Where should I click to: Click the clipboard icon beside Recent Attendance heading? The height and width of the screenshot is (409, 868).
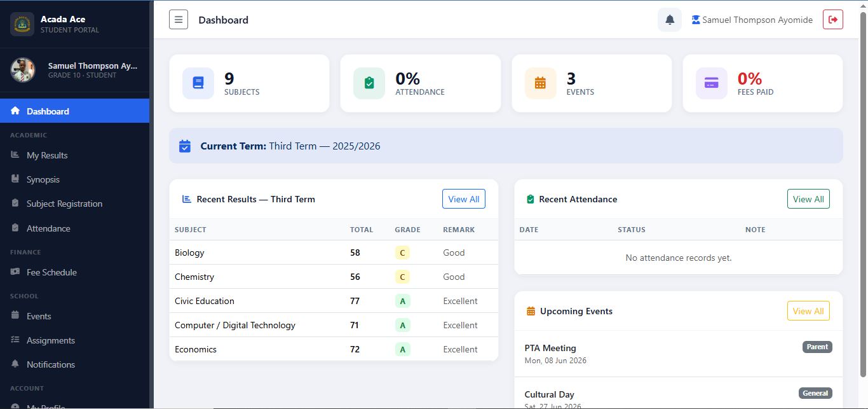(x=531, y=199)
